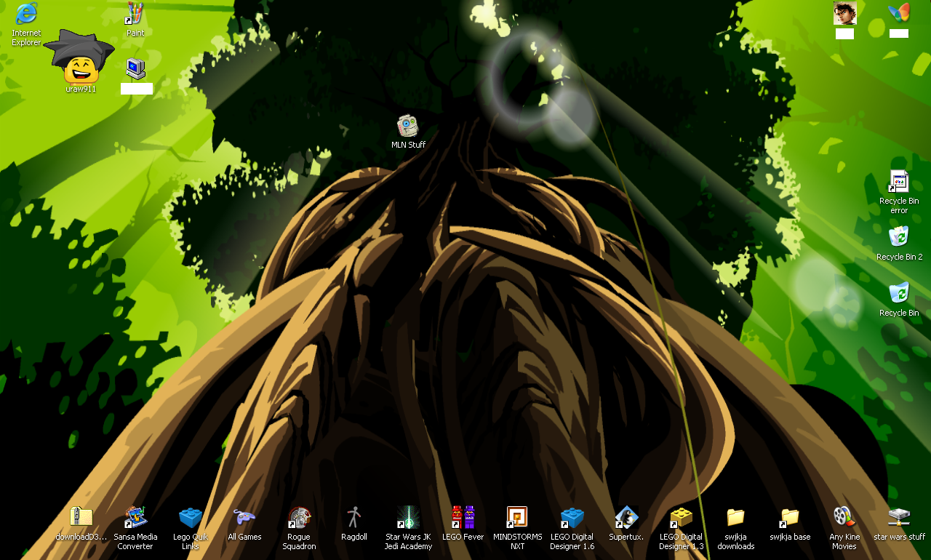The image size is (931, 560).
Task: Start the Supertux game
Action: 626,517
